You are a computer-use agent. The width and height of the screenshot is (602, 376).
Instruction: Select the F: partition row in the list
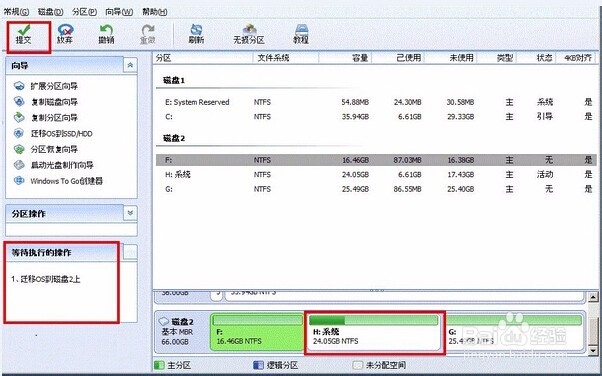pyautogui.click(x=376, y=160)
